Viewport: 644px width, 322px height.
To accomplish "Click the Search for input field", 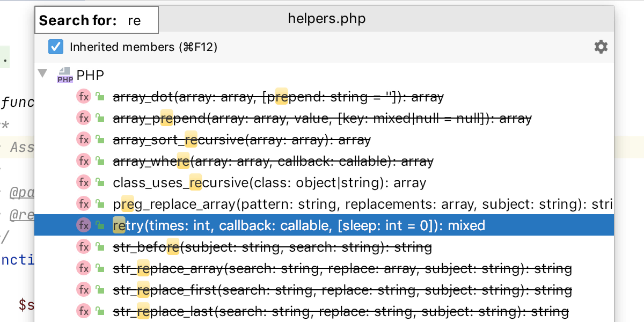I will pos(97,20).
